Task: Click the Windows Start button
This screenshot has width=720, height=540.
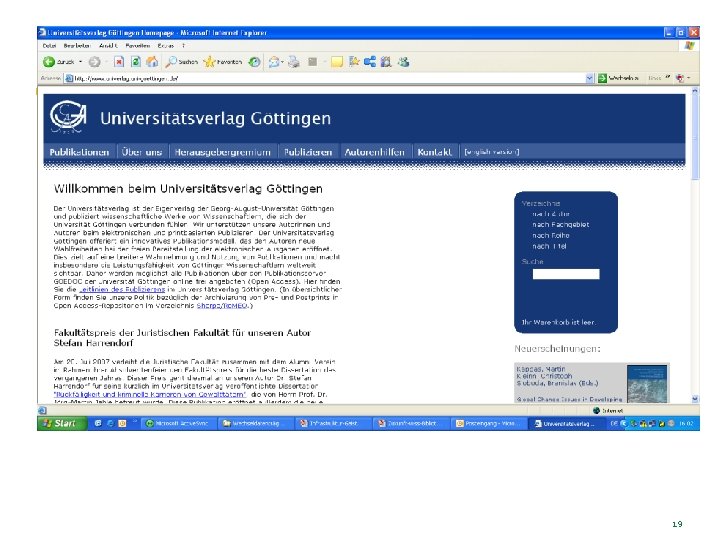Action: click(62, 423)
